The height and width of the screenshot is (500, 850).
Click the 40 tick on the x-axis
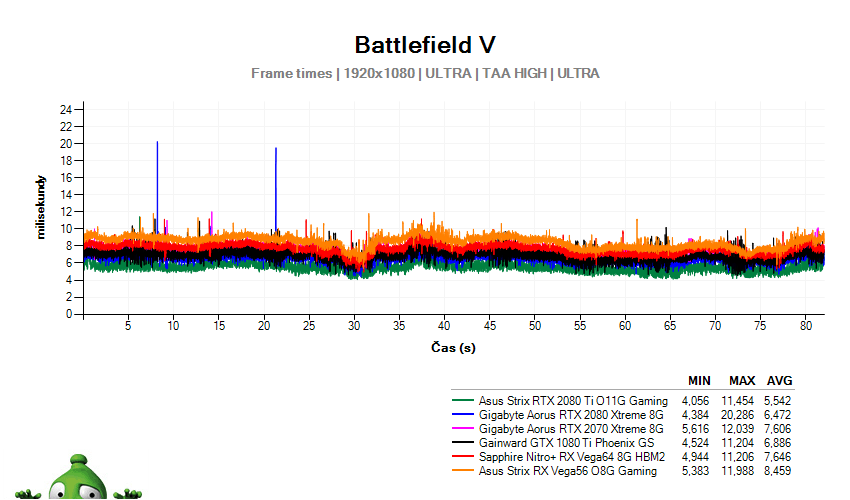(444, 325)
